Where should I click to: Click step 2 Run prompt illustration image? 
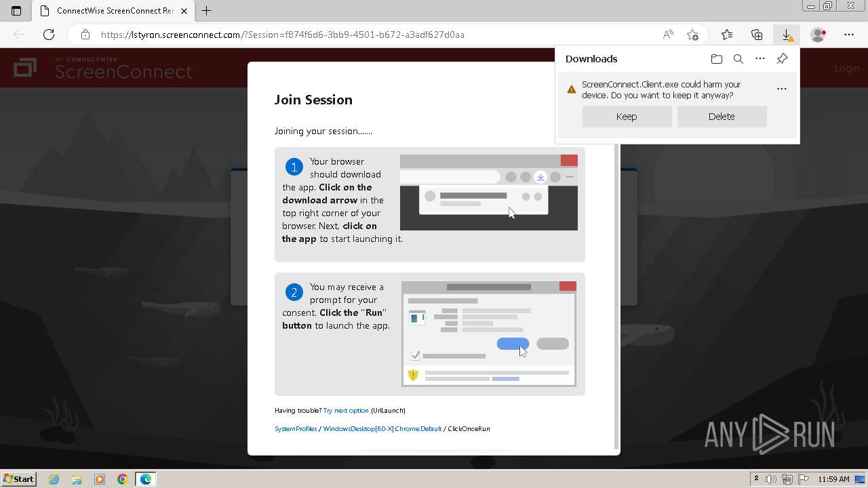pyautogui.click(x=489, y=334)
